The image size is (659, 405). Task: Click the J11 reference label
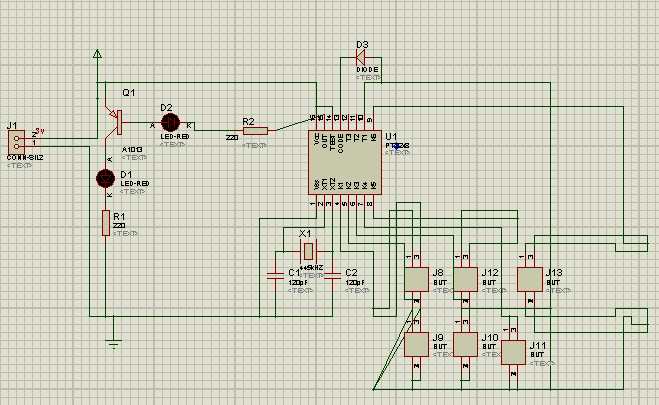coord(538,346)
